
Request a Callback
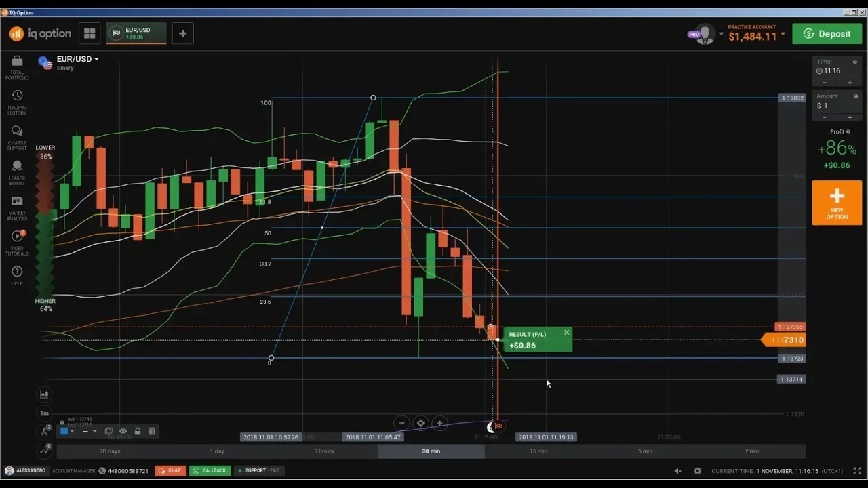coord(210,470)
